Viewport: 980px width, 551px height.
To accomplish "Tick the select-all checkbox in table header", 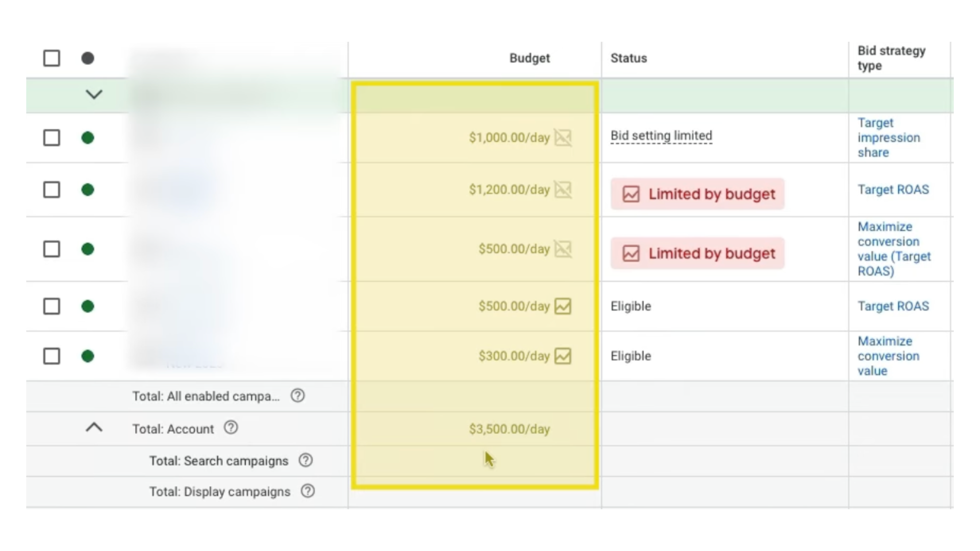I will click(x=52, y=58).
